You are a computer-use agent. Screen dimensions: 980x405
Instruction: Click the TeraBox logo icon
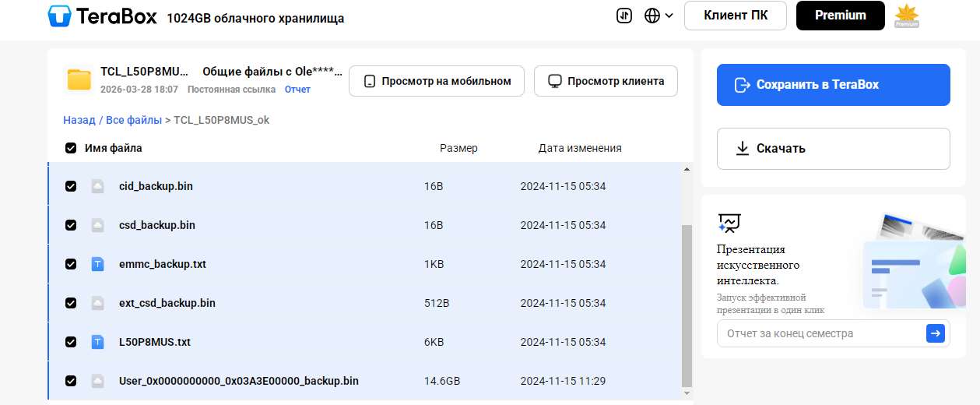[60, 16]
